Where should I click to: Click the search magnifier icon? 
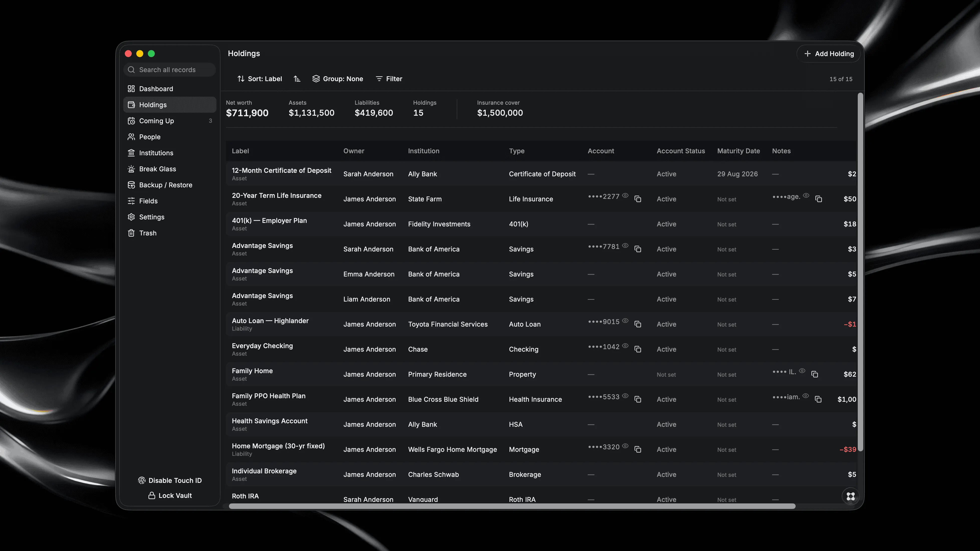click(x=131, y=70)
